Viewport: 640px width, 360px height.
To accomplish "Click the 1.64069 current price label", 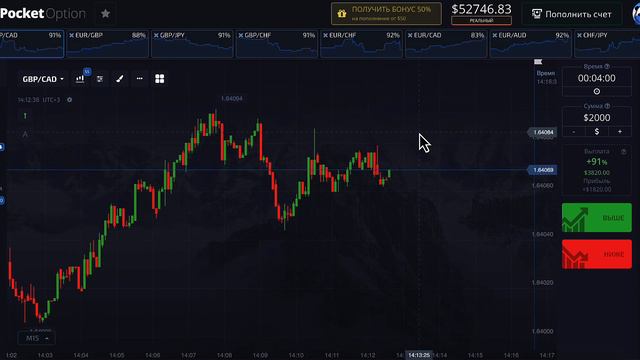I will tap(542, 170).
